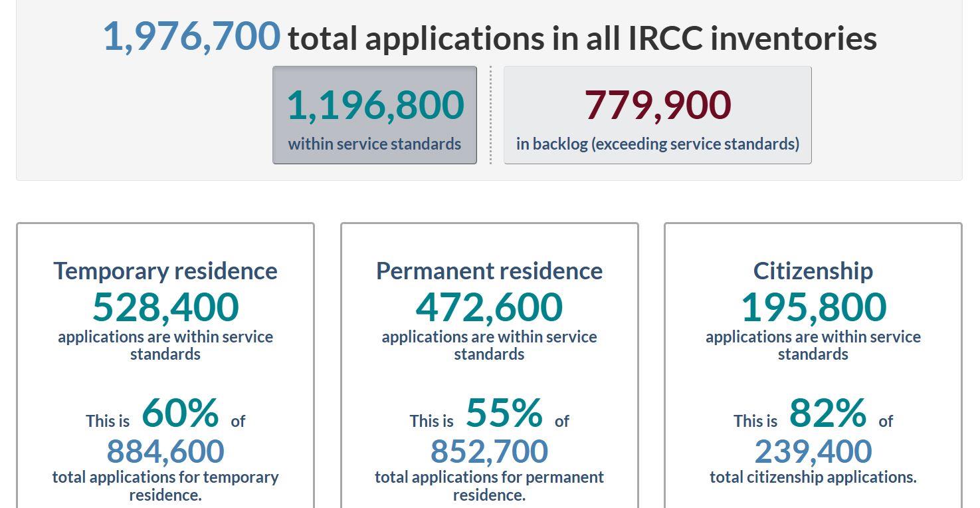
Task: Click the 884,600 total number
Action: pyautogui.click(x=165, y=451)
